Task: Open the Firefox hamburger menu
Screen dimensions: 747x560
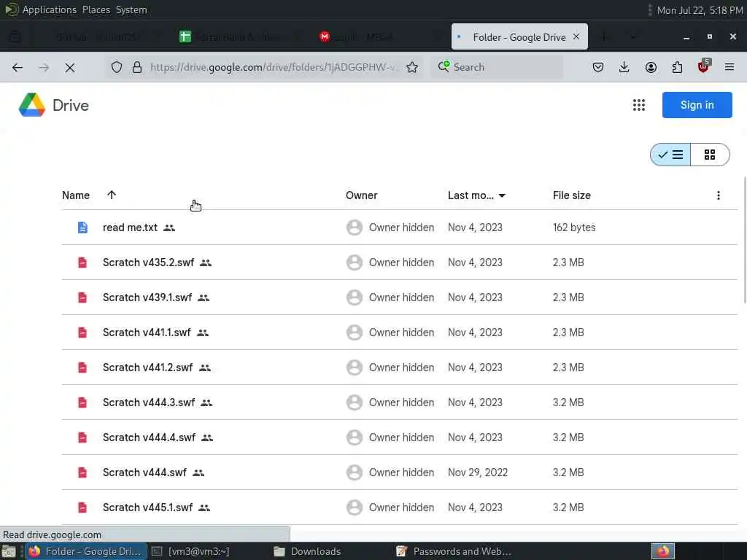Action: [729, 67]
